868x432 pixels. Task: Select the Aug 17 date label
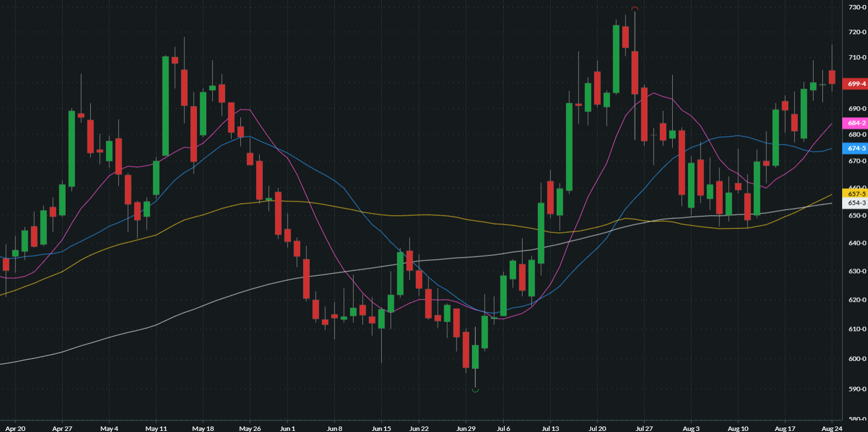tap(785, 428)
